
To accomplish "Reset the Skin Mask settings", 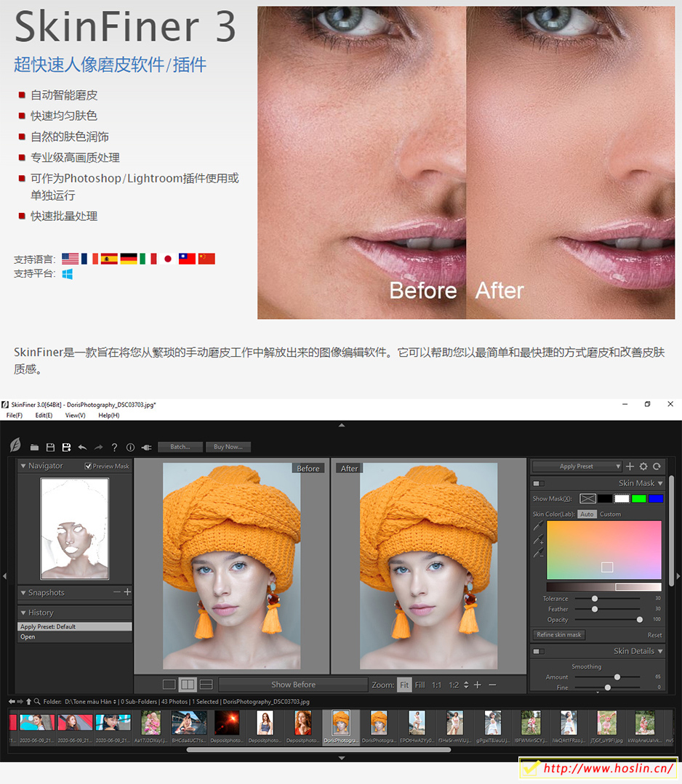I will click(654, 635).
